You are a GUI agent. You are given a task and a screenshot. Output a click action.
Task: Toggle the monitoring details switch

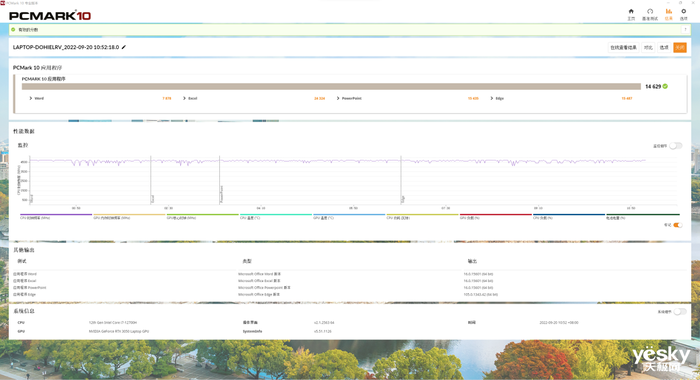(x=675, y=146)
